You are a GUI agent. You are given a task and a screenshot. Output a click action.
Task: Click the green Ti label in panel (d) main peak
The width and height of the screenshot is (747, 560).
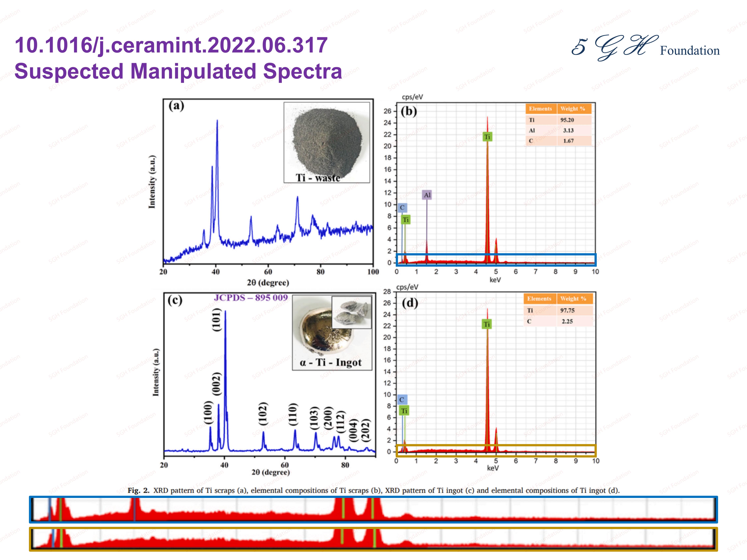(x=486, y=324)
